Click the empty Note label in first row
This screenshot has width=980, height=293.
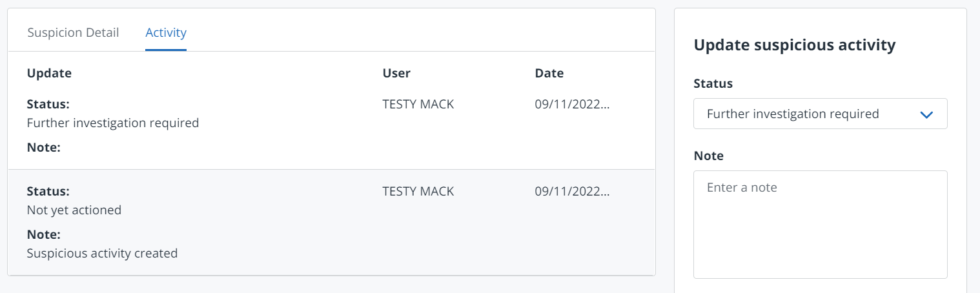pos(43,148)
